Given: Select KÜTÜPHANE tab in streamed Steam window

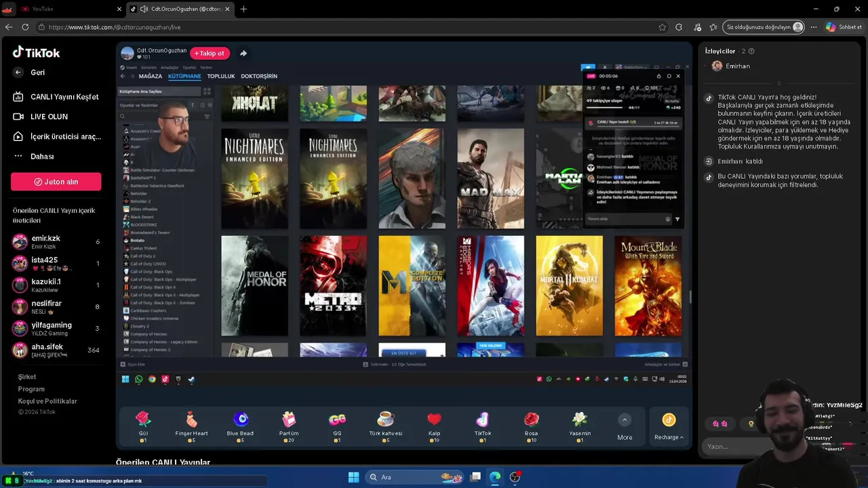Looking at the screenshot, I should 184,77.
